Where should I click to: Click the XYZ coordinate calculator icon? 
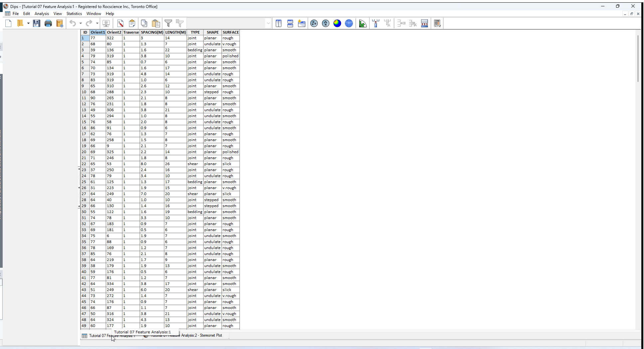click(x=437, y=23)
